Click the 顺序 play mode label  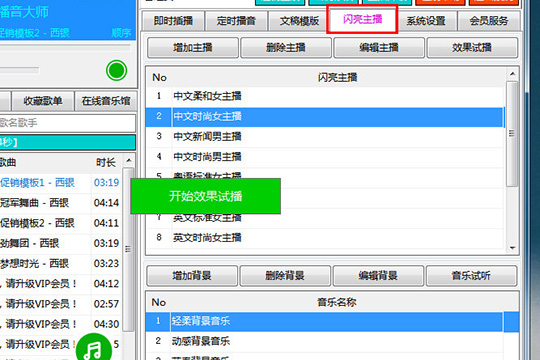click(x=121, y=33)
